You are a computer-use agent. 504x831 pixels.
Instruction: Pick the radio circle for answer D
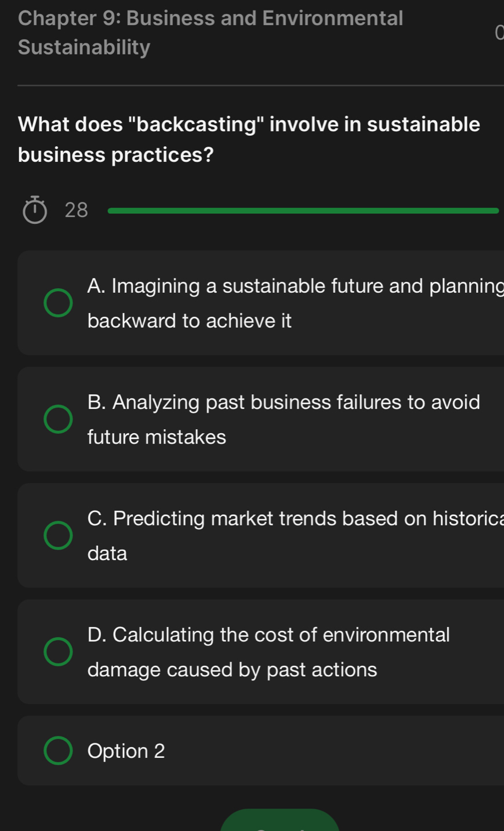pos(59,652)
